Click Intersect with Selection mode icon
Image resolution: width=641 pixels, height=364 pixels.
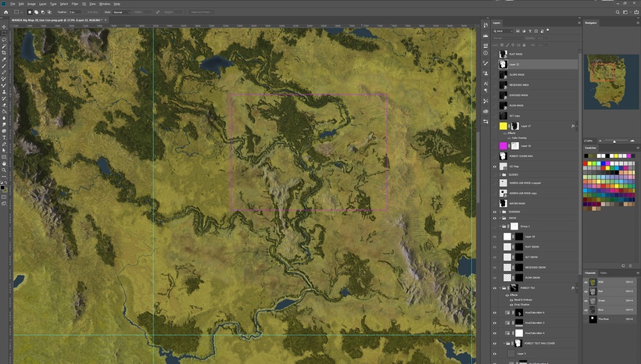pos(49,12)
